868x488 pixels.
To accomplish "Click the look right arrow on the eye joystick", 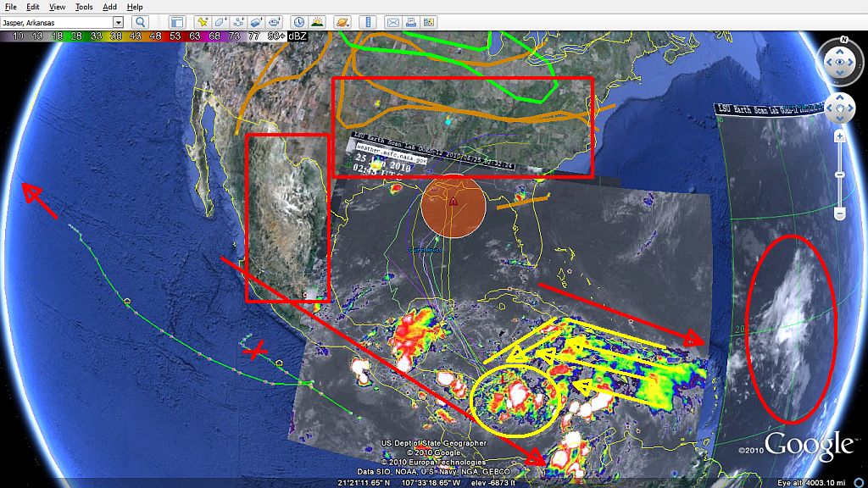I will (851, 62).
